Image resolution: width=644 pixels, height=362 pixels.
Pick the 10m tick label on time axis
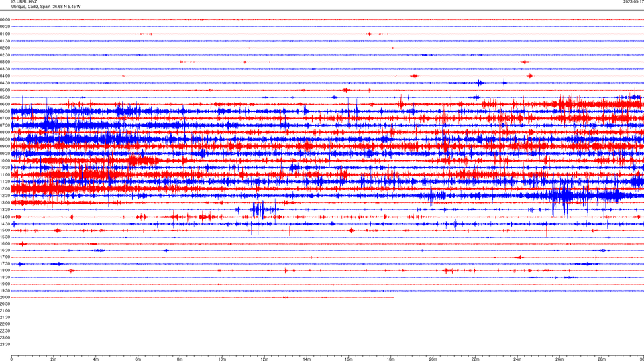click(222, 359)
